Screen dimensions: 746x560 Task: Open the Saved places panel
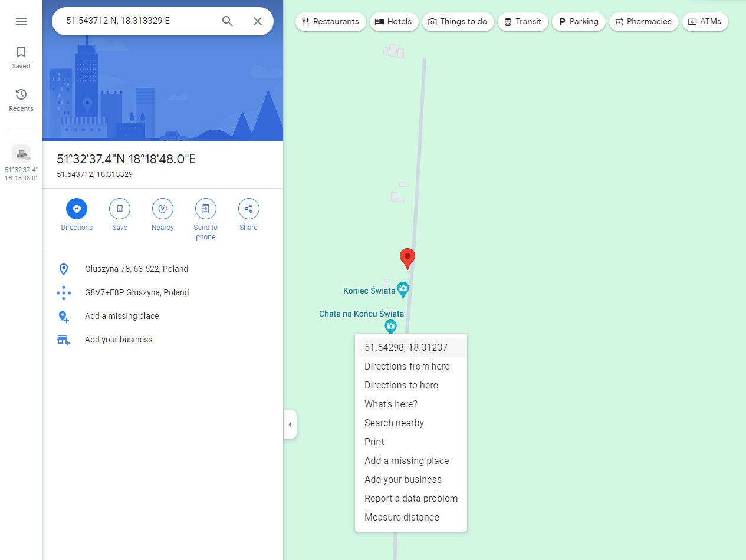(21, 57)
